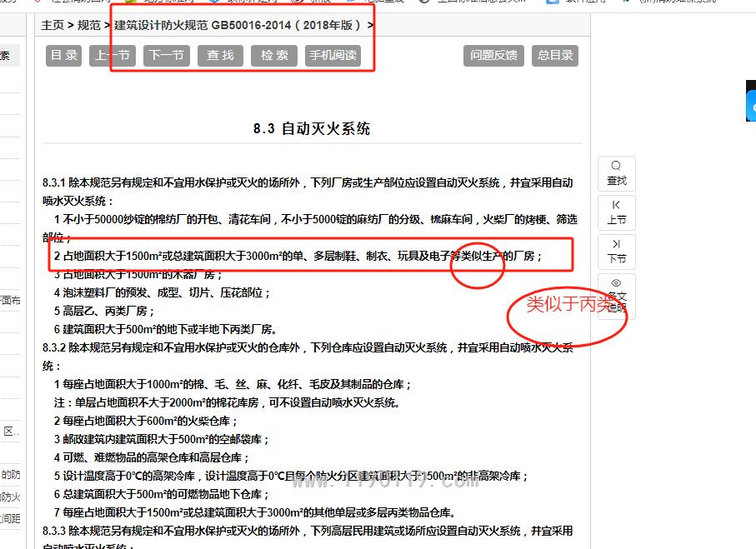Go to 主页 in the breadcrumb
Viewport: 756px width, 549px height.
click(53, 25)
